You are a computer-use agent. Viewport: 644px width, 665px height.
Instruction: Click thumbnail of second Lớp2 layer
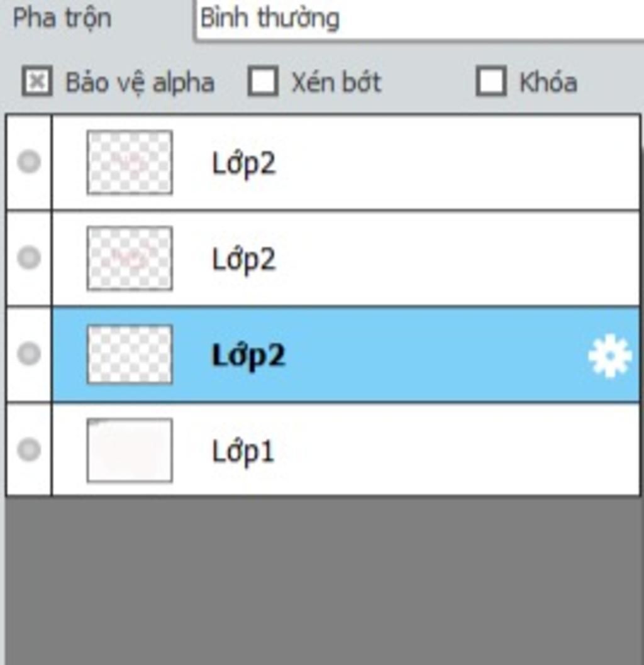tap(130, 258)
